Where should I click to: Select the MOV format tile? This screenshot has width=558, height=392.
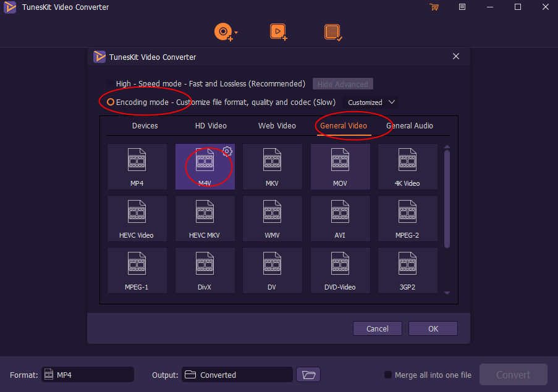pyautogui.click(x=340, y=167)
